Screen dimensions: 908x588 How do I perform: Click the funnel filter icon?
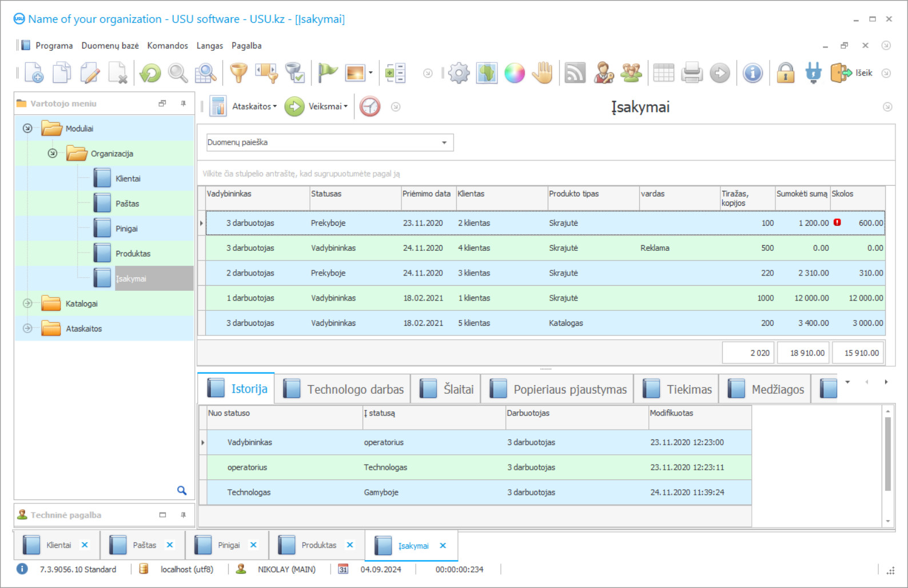pos(238,73)
